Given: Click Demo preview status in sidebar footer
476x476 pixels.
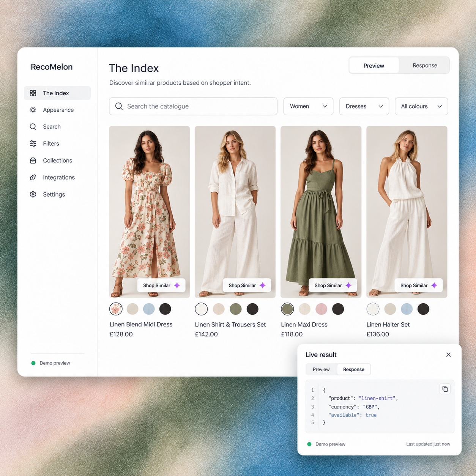Looking at the screenshot, I should pos(51,363).
